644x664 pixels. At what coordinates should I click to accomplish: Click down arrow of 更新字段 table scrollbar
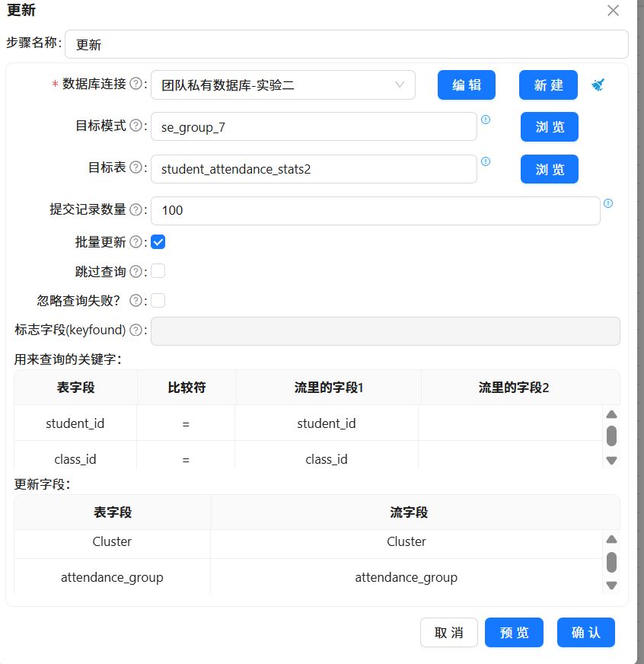(611, 586)
